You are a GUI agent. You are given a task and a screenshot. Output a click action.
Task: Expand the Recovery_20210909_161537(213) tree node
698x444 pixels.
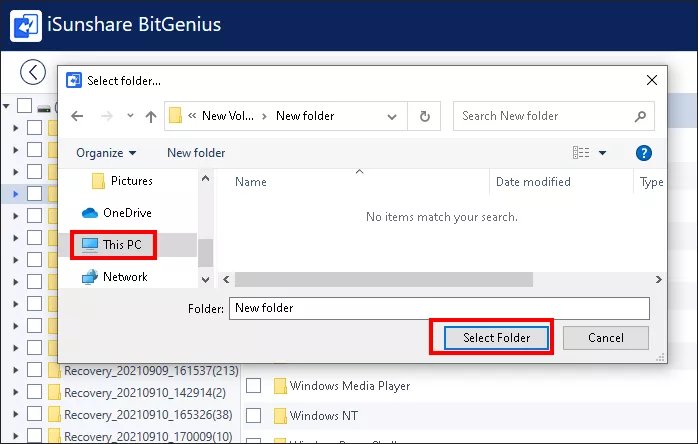[16, 370]
